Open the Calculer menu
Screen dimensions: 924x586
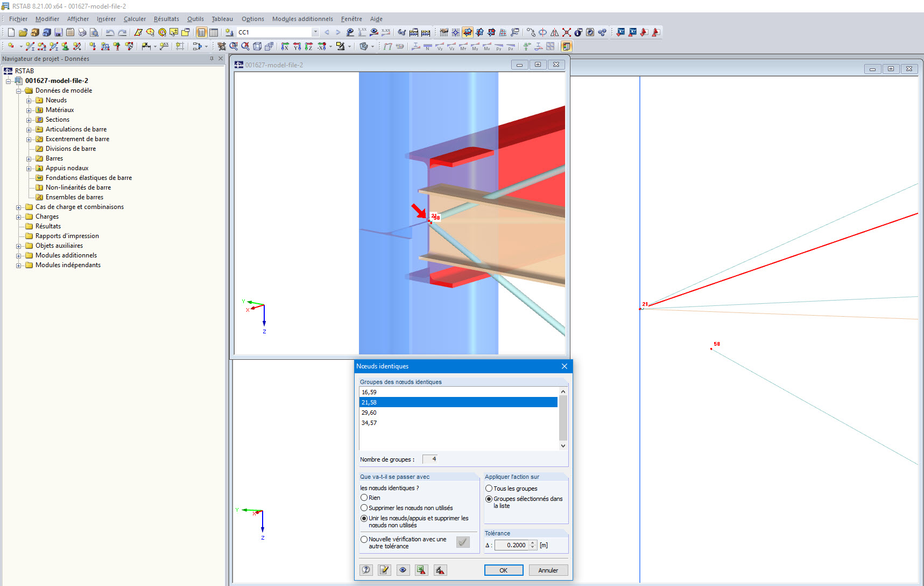(x=135, y=19)
